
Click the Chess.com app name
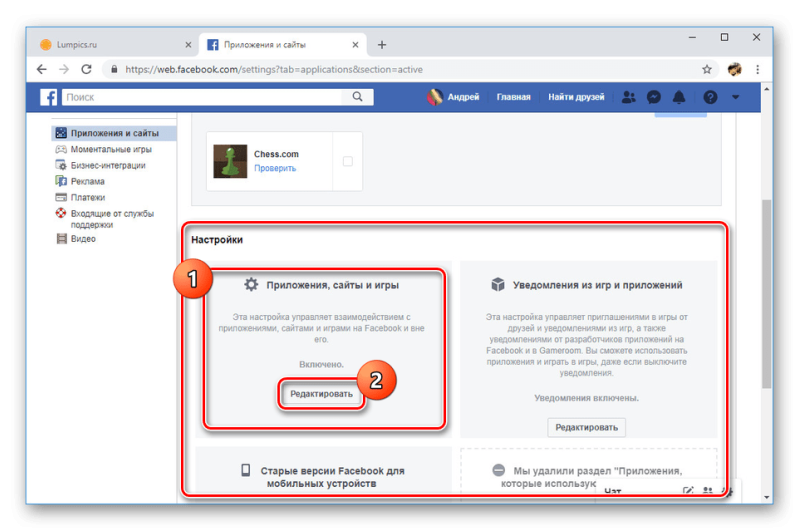pyautogui.click(x=277, y=154)
